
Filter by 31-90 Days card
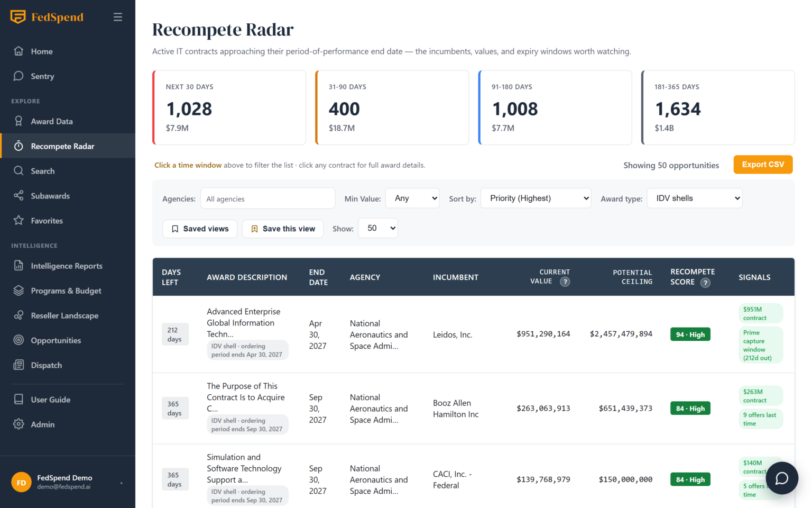click(x=392, y=107)
